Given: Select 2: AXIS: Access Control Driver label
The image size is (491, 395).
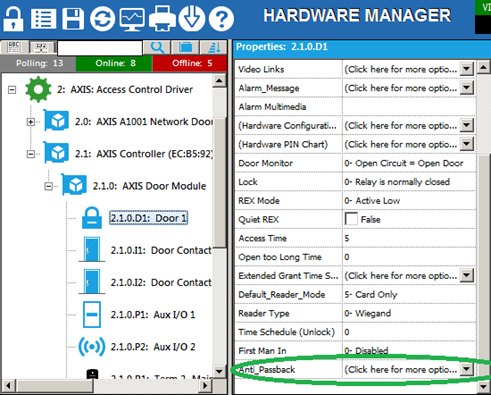Looking at the screenshot, I should [125, 89].
